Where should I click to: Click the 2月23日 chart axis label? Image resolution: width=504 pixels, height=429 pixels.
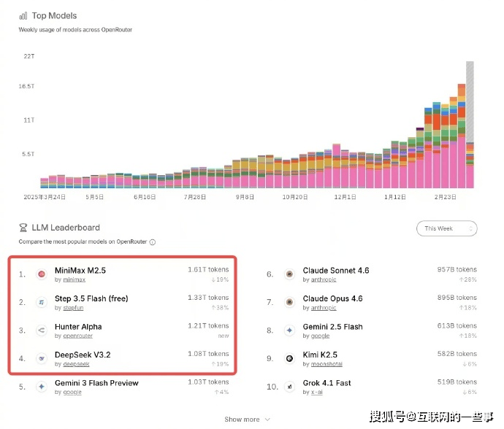pos(445,197)
